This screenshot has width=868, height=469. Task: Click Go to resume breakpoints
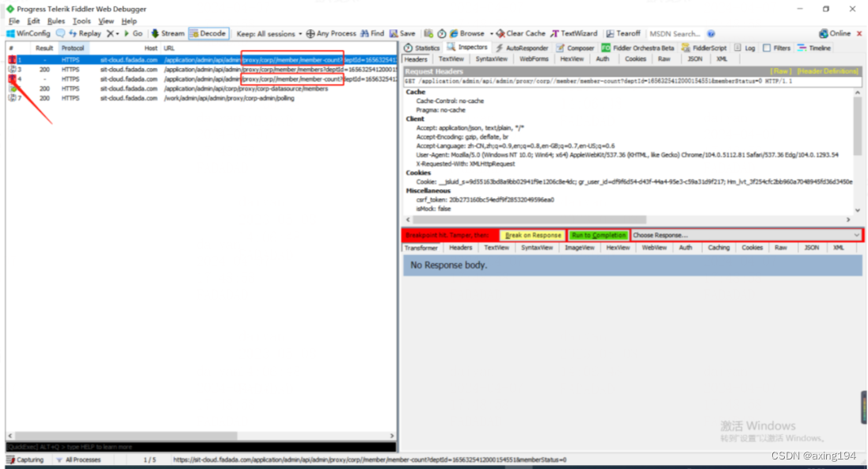click(x=133, y=34)
